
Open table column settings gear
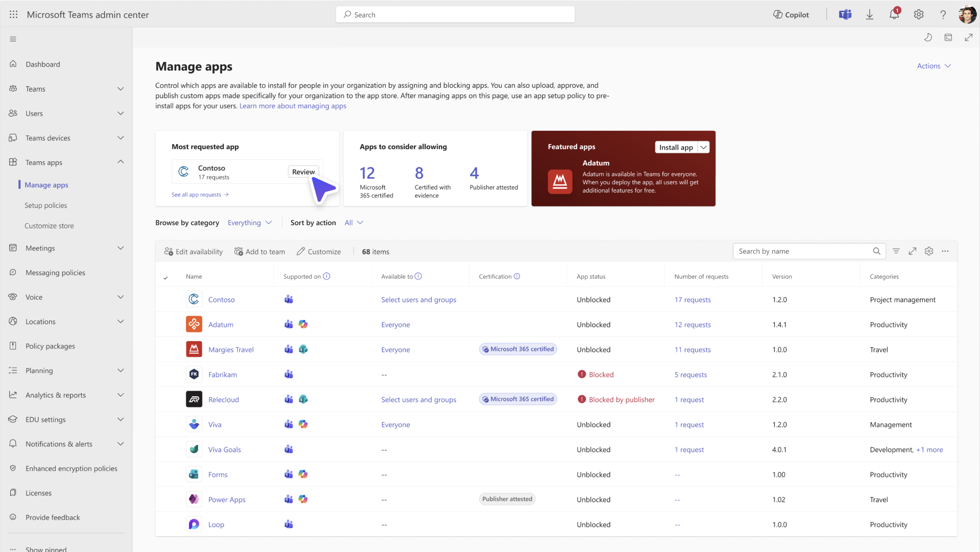point(929,251)
